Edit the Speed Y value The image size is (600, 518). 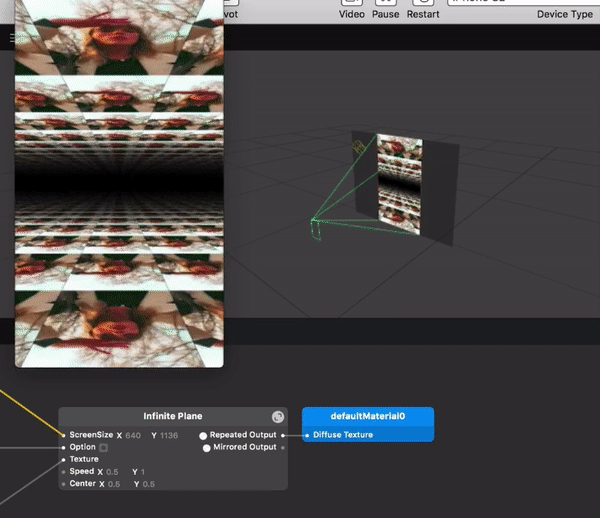point(143,472)
